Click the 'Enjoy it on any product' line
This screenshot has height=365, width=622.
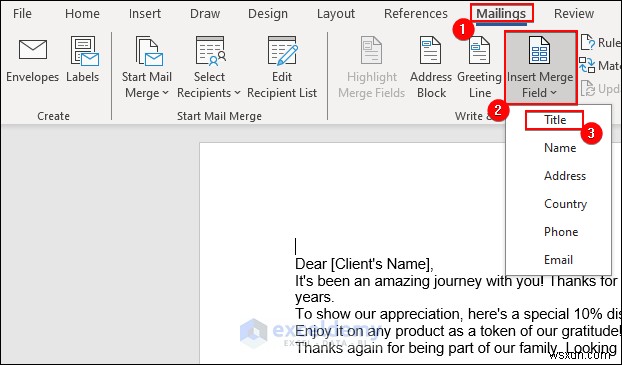tap(458, 331)
